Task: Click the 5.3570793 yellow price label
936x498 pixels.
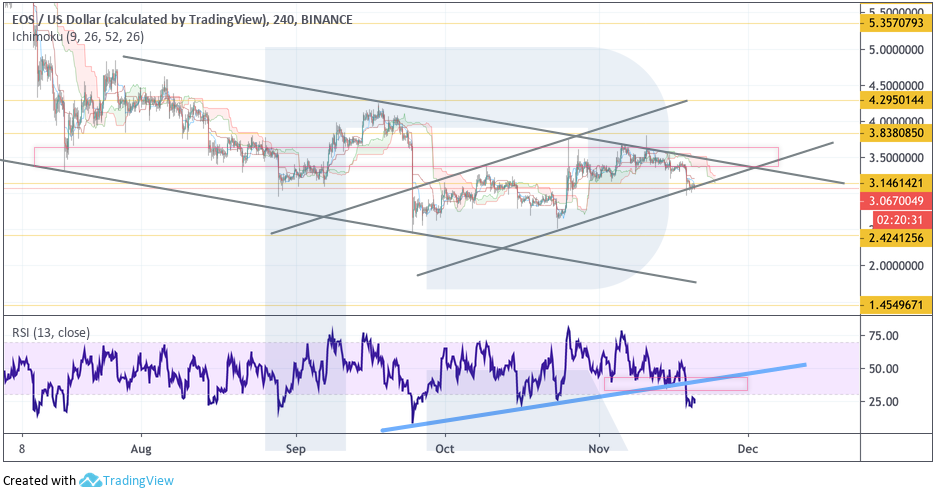Action: [895, 23]
